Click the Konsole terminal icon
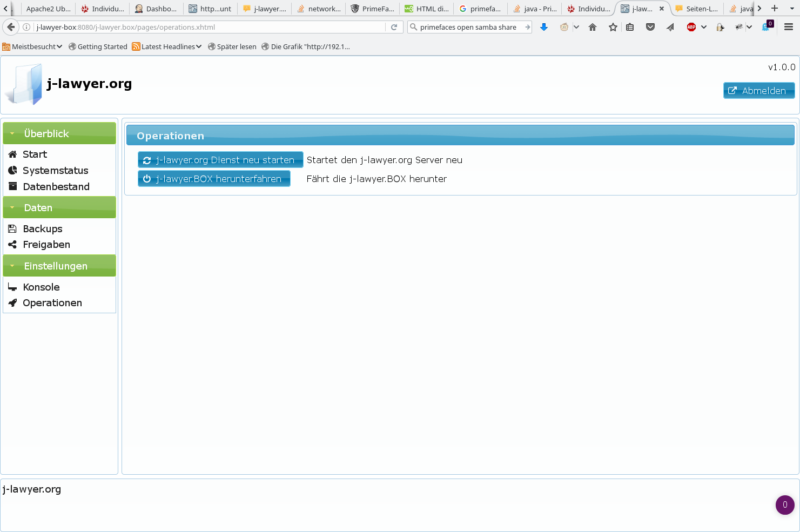800x532 pixels. (x=12, y=287)
